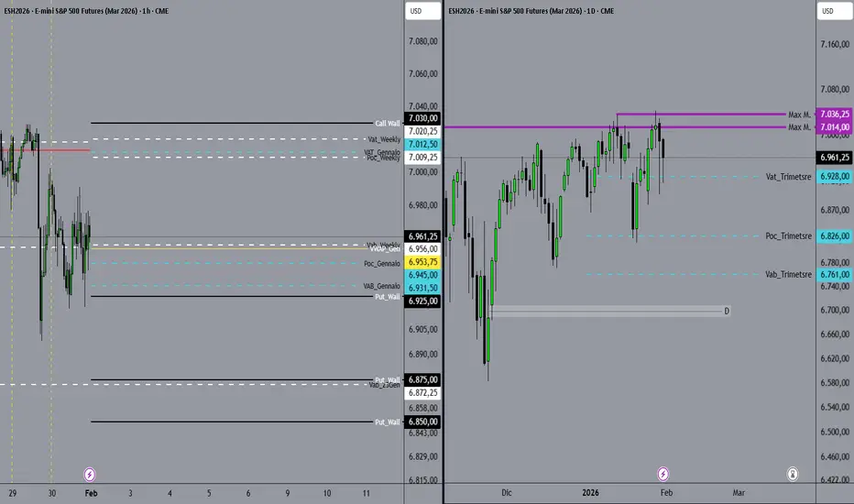
Task: Click the 7.160,00 level on the daily price scale
Action: pos(835,44)
